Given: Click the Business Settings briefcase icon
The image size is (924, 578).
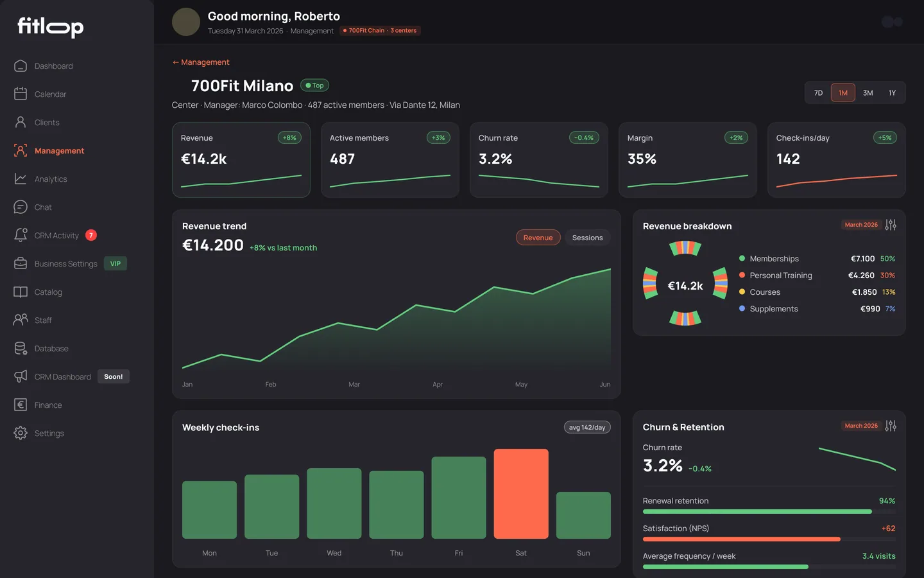Looking at the screenshot, I should click(x=21, y=263).
